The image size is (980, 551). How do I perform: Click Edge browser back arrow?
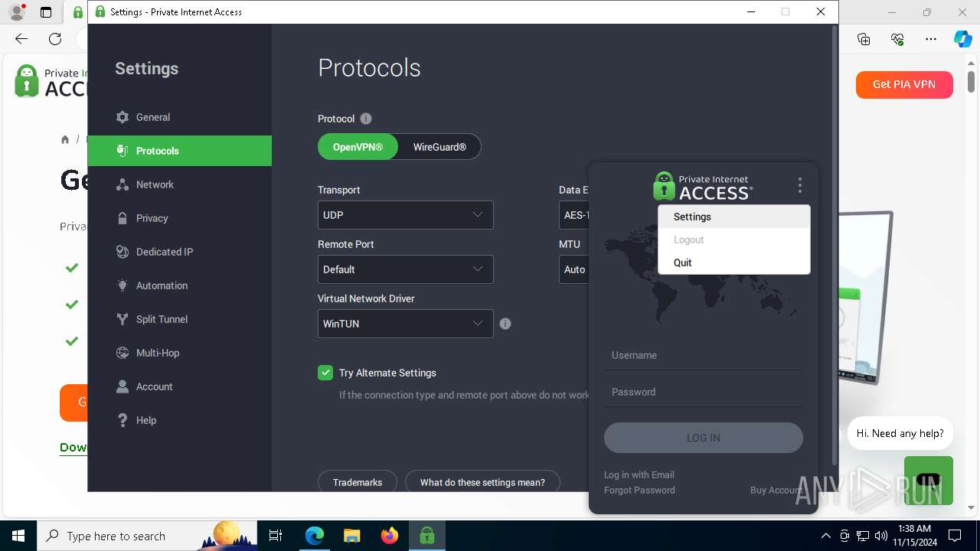coord(21,39)
